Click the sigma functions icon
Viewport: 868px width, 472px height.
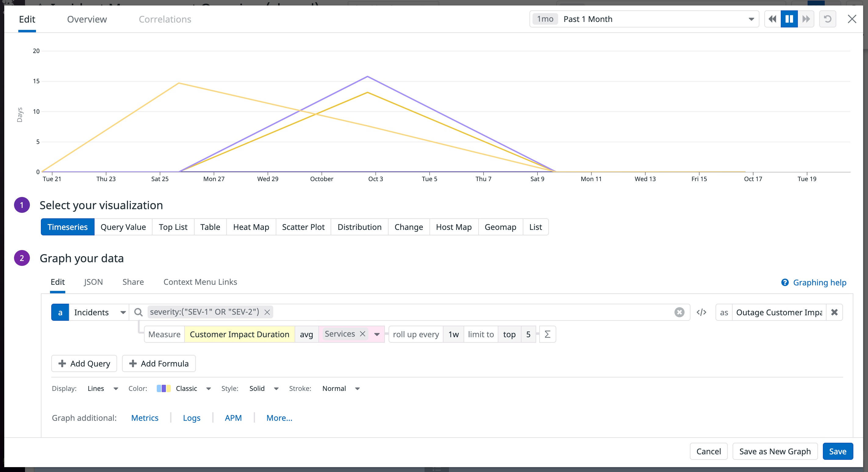point(547,334)
